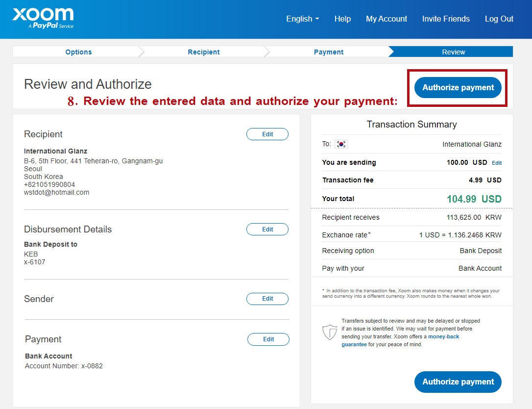Screen dimensions: 532x409
Task: Click the recipient address line with Gangnam-gu
Action: point(93,161)
